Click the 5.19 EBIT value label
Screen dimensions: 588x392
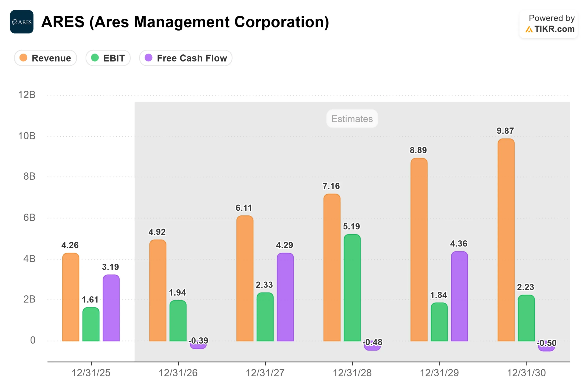351,226
